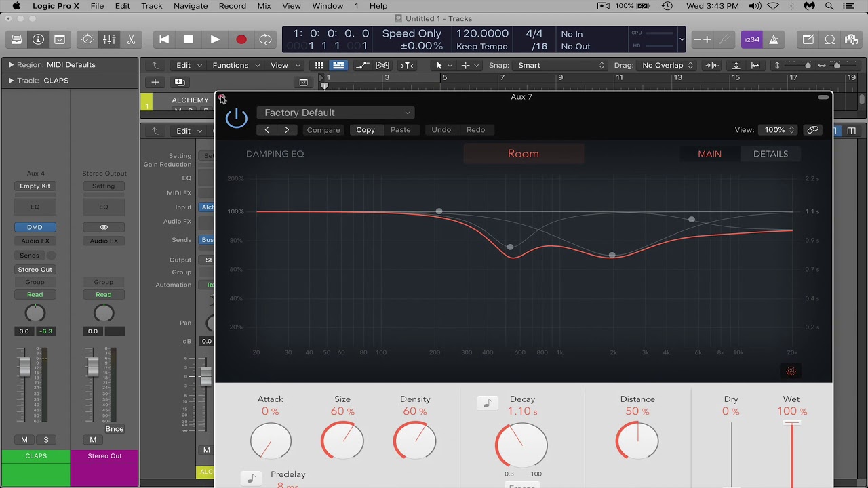Image resolution: width=868 pixels, height=488 pixels.
Task: Toggle the Inspector info button
Action: 38,39
